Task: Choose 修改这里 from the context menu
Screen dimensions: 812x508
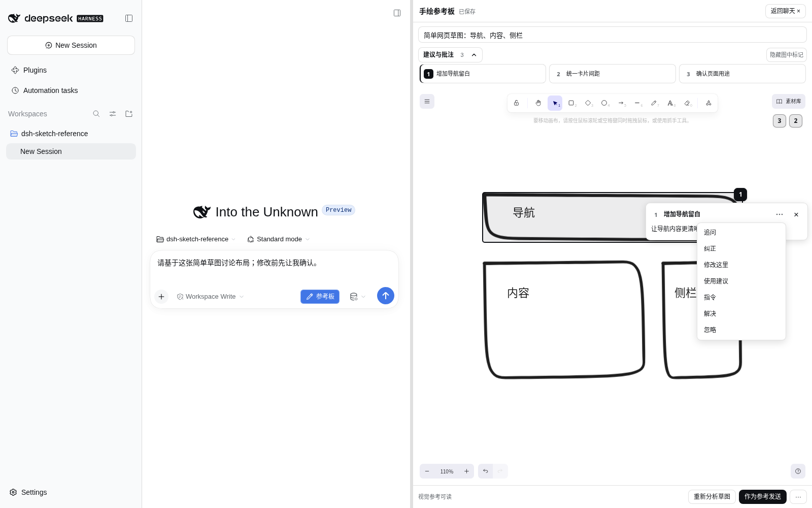Action: point(741,265)
